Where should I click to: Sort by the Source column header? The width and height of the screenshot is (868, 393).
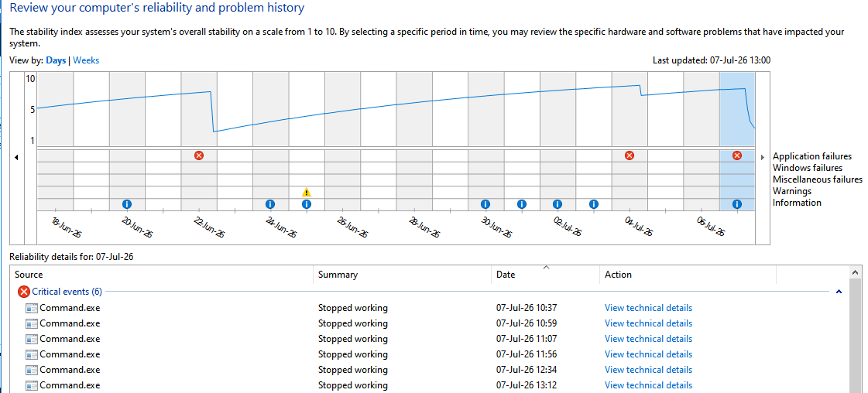(x=162, y=275)
